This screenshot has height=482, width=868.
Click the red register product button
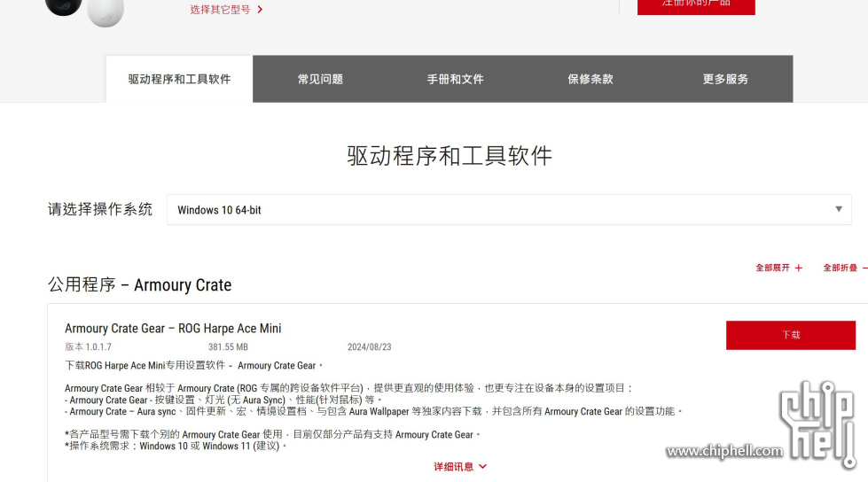coord(696,5)
